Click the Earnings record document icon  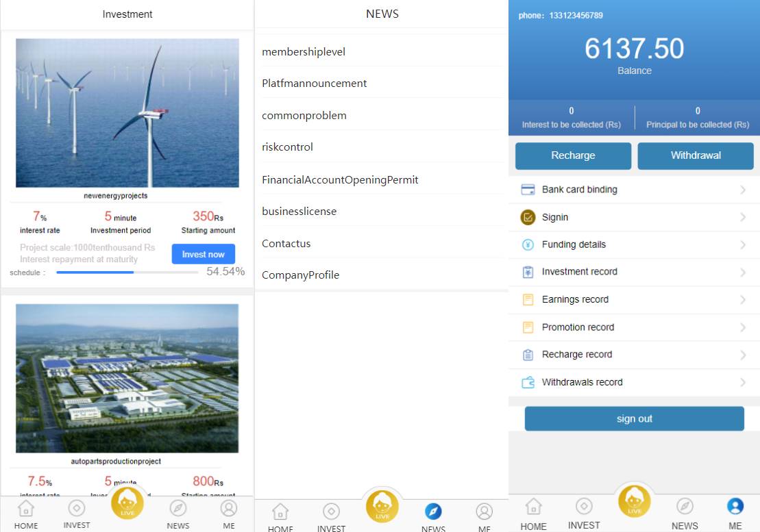click(x=528, y=299)
